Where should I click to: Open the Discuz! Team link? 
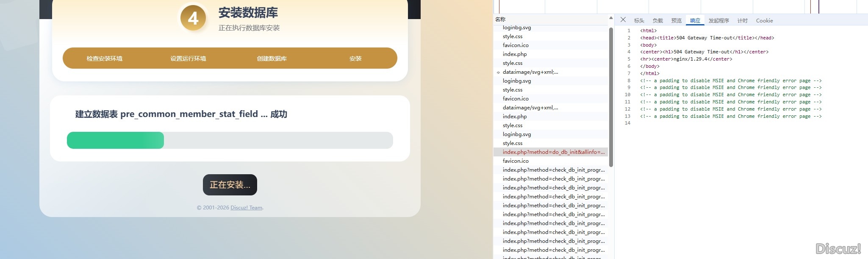coord(246,208)
